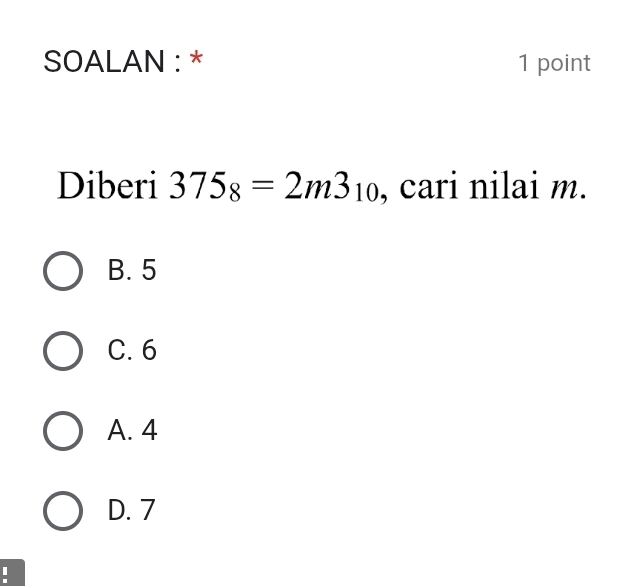Pick the A. 4 radio circle
This screenshot has width=628, height=586.
pos(64,432)
